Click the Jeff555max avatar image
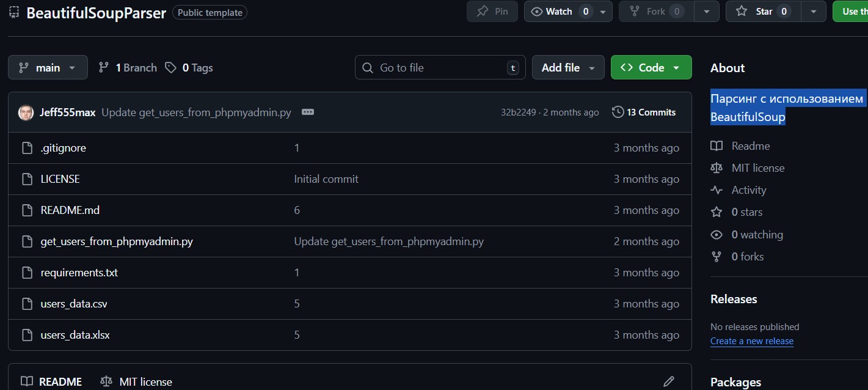 (x=26, y=112)
